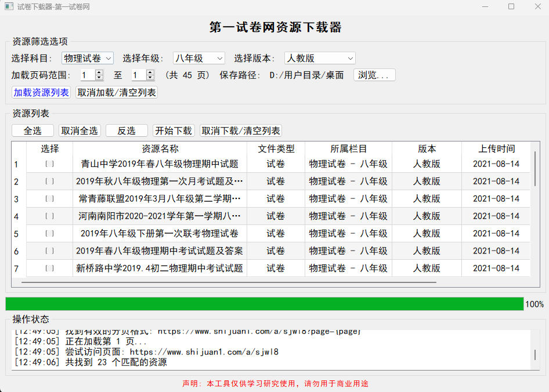The image size is (549, 392).
Task: Click the save path D:/用户目录/桌面
Action: [x=307, y=75]
